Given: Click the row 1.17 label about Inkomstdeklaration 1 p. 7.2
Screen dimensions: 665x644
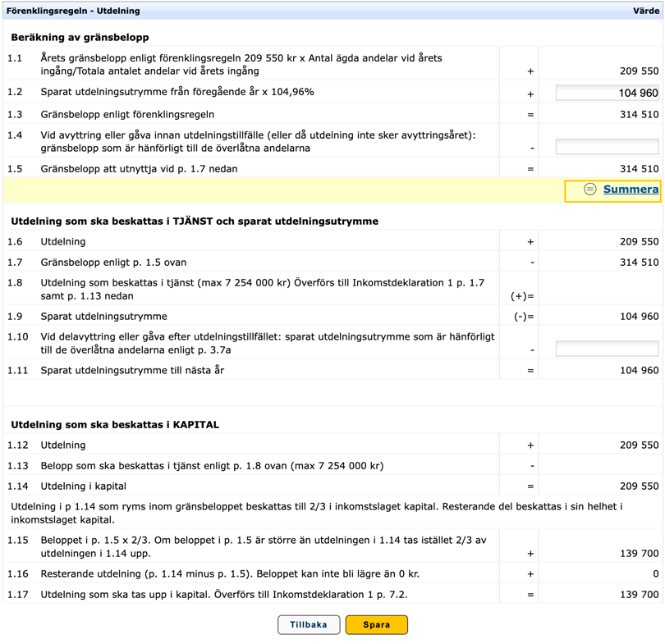Looking at the screenshot, I should click(224, 595).
